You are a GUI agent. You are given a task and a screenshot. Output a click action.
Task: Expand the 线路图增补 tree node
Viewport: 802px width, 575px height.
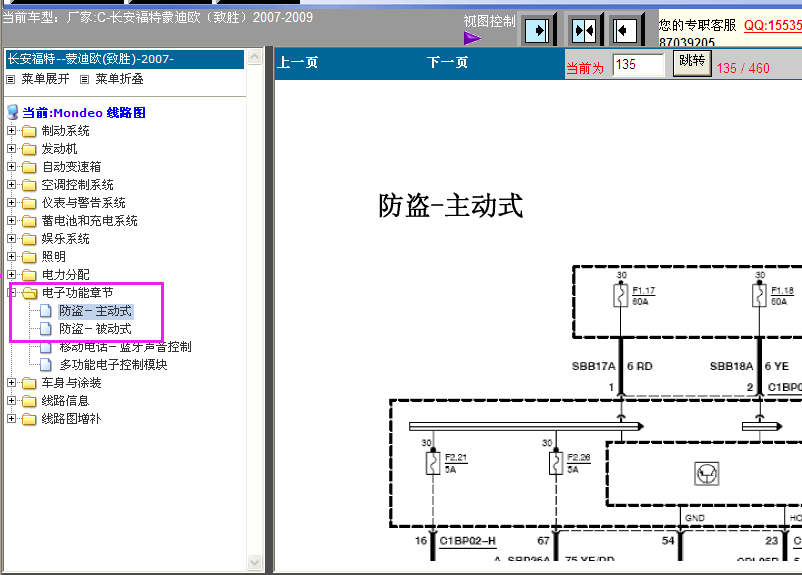click(x=11, y=418)
